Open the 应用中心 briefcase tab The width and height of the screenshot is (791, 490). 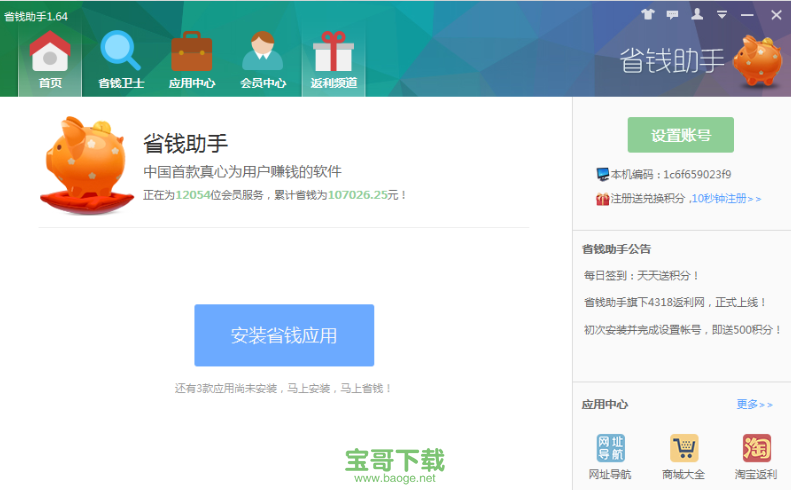(191, 61)
